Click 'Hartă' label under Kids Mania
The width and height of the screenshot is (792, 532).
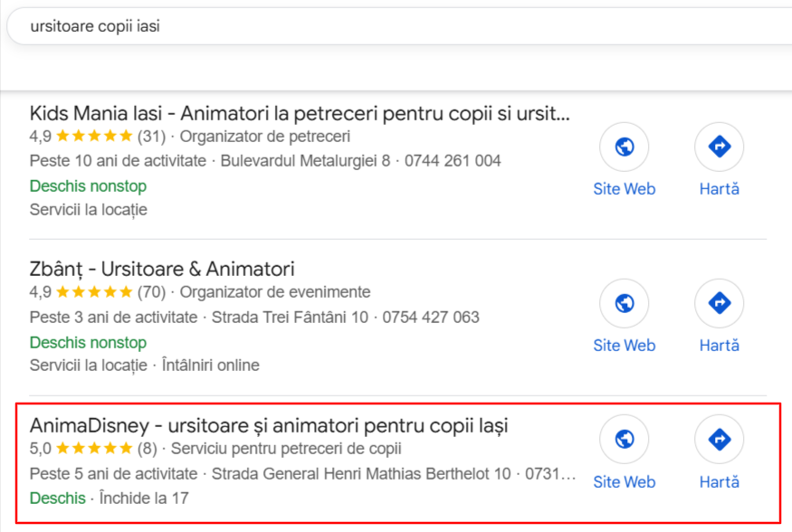point(720,189)
